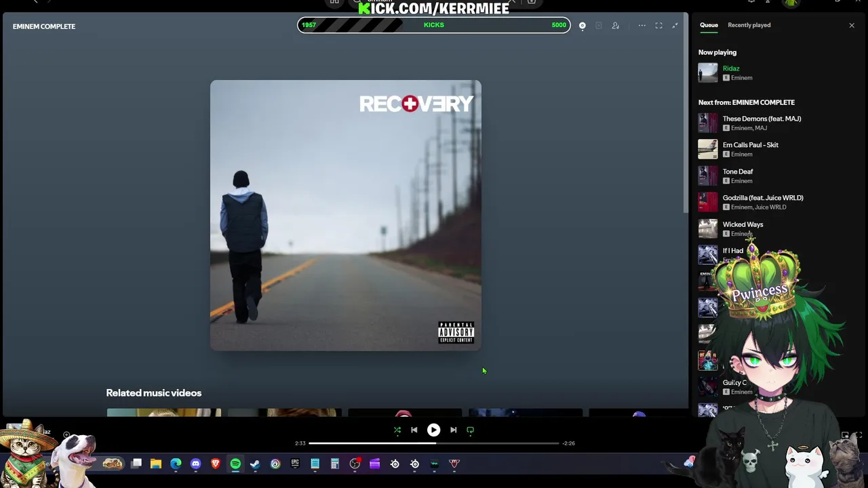Click the now playing track Ridaz
The width and height of the screenshot is (868, 488).
(731, 68)
